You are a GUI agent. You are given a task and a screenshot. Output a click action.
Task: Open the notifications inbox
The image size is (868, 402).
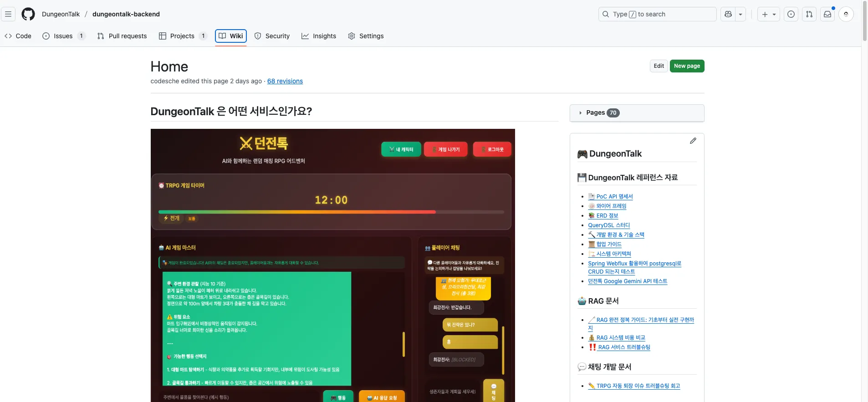click(827, 14)
